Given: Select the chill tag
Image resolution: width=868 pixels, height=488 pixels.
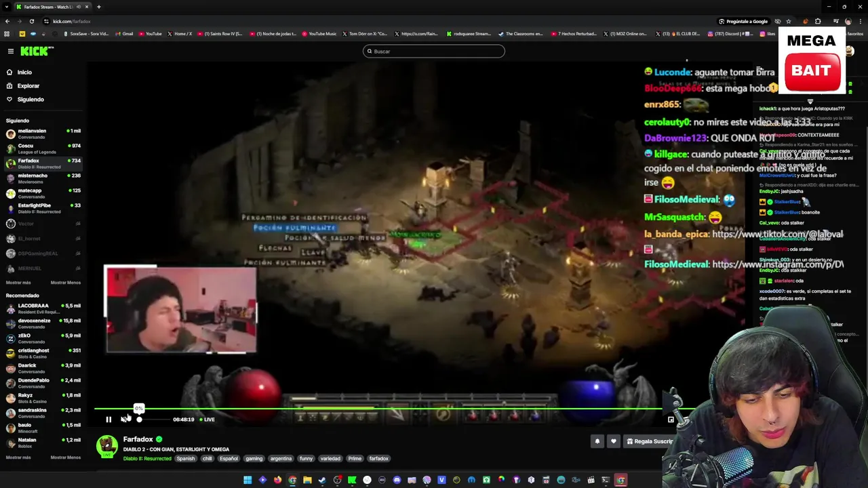Looking at the screenshot, I should tap(208, 459).
